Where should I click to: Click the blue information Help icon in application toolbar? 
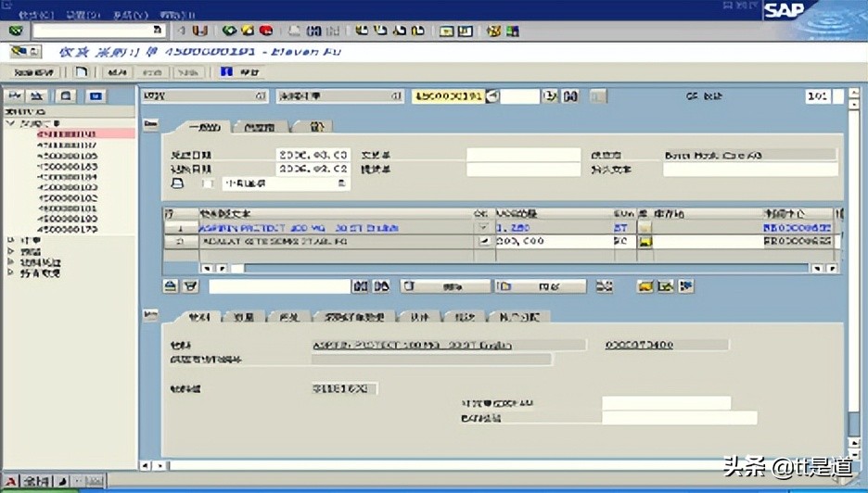(x=226, y=72)
